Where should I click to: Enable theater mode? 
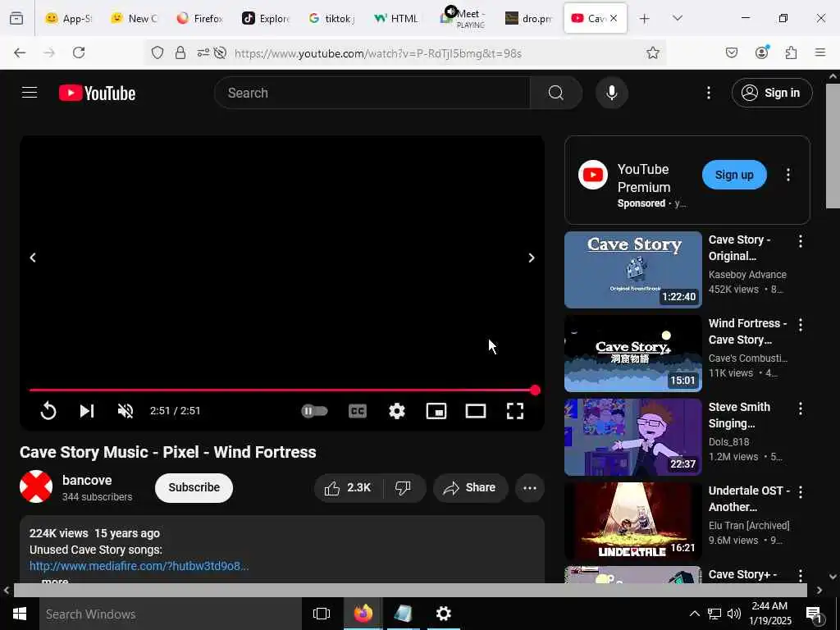pyautogui.click(x=476, y=411)
